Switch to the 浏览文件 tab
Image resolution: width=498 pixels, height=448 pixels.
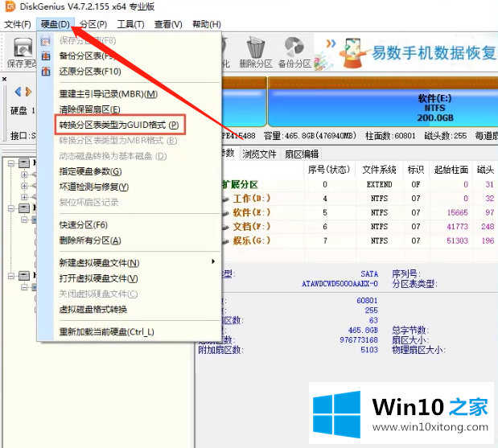(259, 154)
